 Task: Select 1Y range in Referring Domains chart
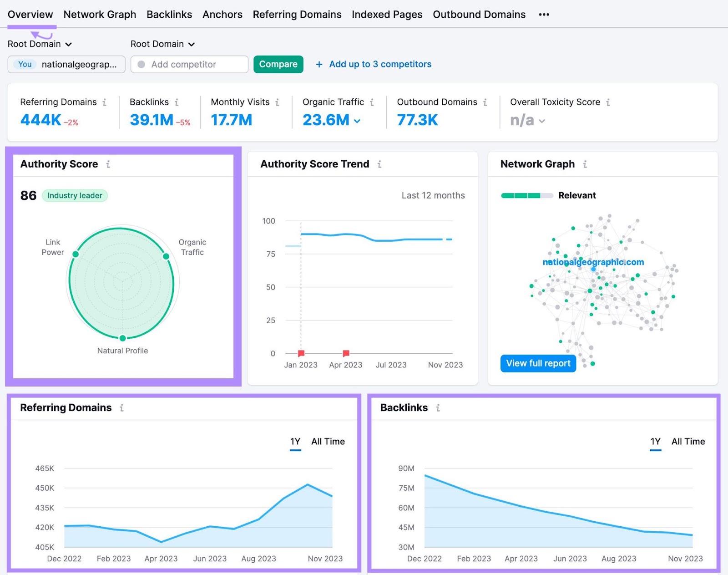295,442
